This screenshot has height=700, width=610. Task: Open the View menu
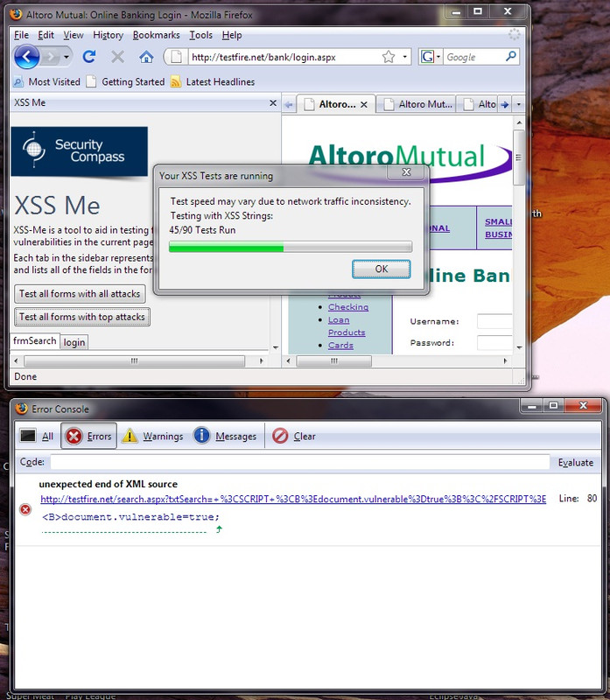click(x=74, y=35)
